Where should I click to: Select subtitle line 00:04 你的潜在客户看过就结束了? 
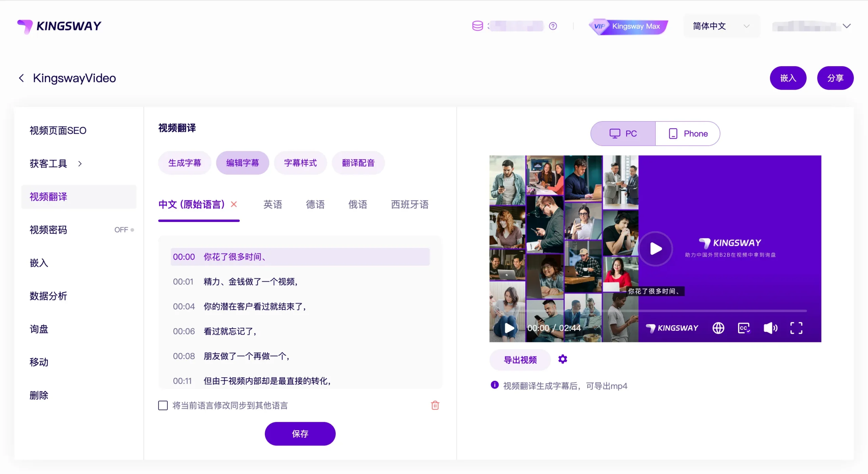(x=300, y=306)
